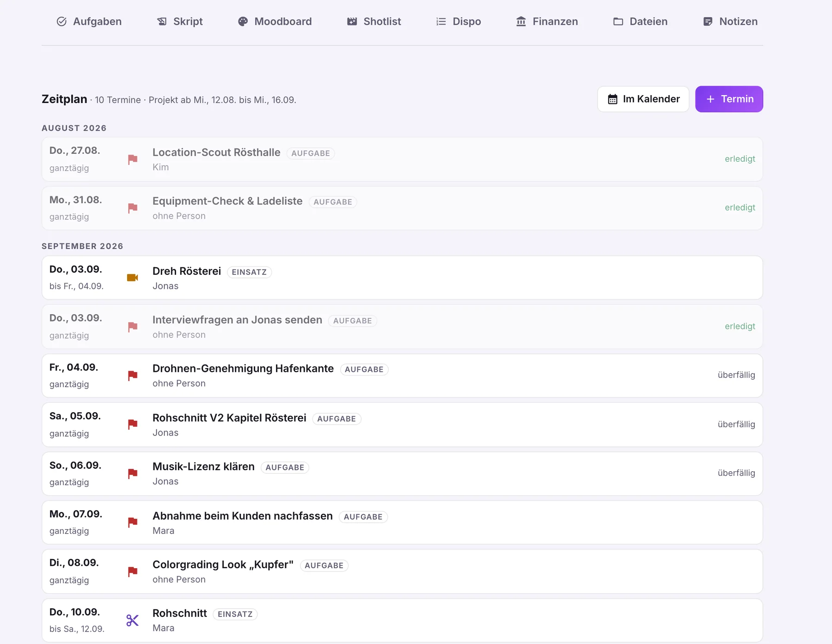Click the flag icon of Interviewfragen an Jonas senden
This screenshot has height=644, width=832.
[x=133, y=327]
